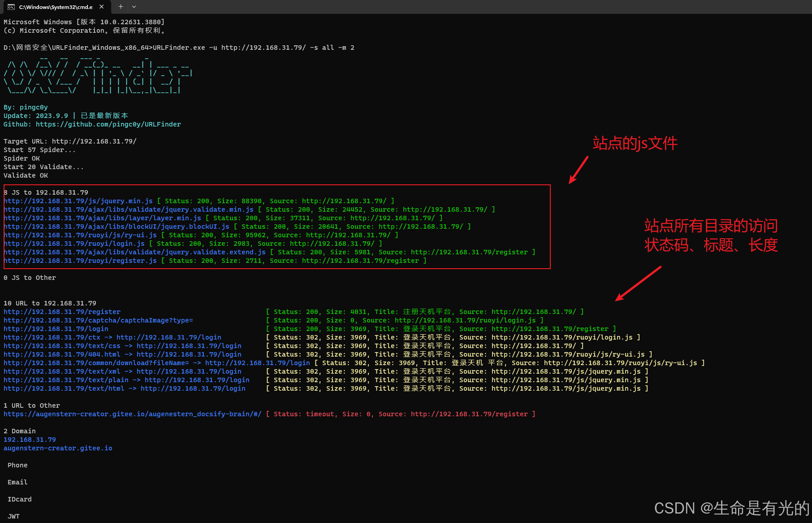Click the jquery.blockUI.js URL
Image resolution: width=812 pixels, height=523 pixels.
point(117,227)
